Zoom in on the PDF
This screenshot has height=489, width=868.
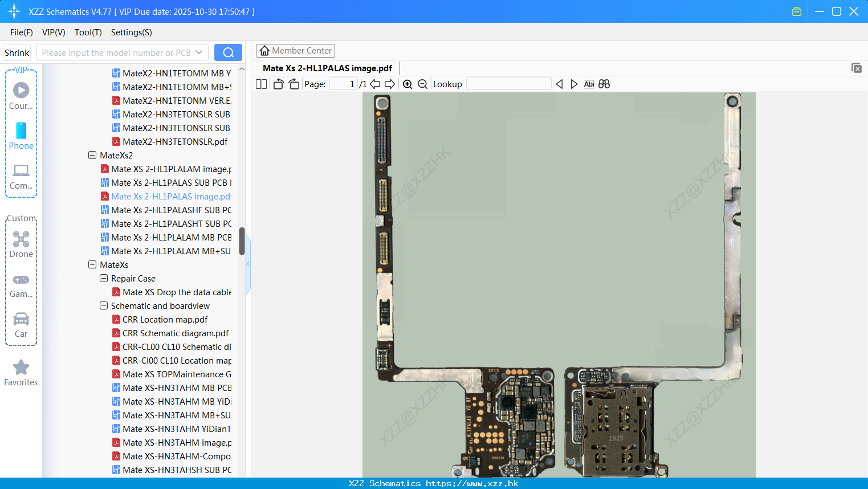407,84
